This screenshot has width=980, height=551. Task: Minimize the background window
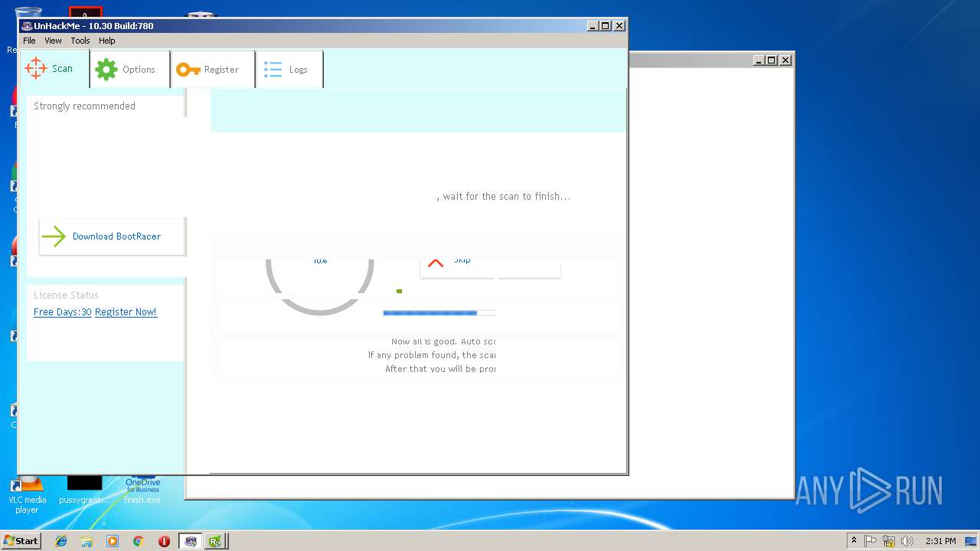click(759, 60)
